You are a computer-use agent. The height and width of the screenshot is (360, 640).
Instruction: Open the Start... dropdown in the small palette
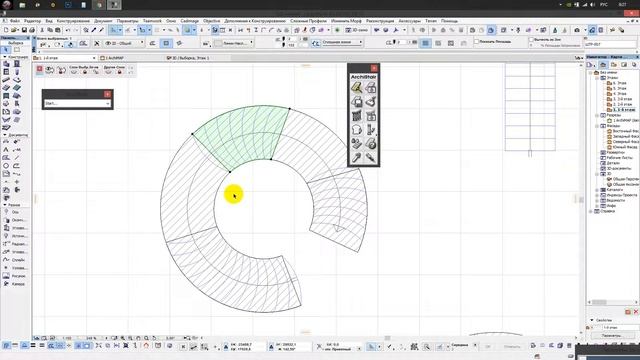point(77,103)
